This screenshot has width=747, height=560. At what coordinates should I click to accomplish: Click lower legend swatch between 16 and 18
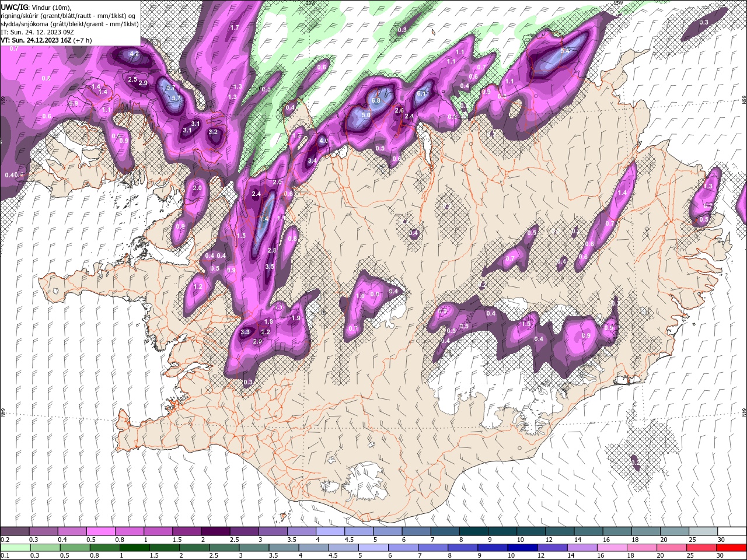pyautogui.click(x=612, y=548)
